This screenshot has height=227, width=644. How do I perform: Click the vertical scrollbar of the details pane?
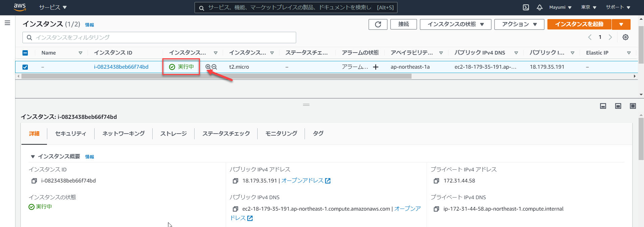641,139
